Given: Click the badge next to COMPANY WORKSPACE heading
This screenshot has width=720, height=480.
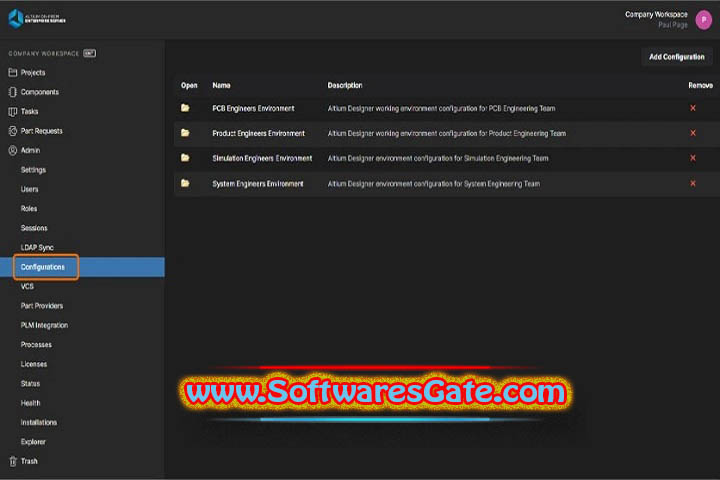Looking at the screenshot, I should pyautogui.click(x=90, y=53).
